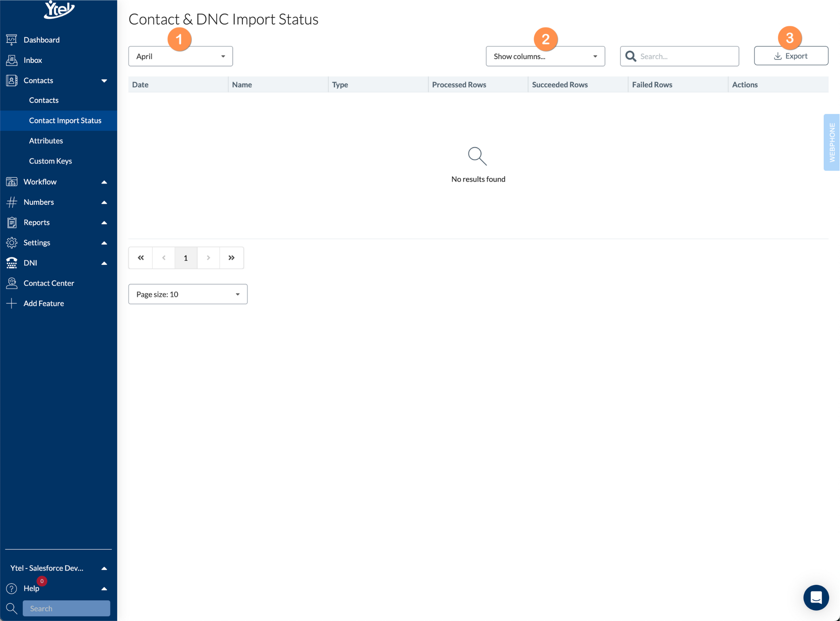The height and width of the screenshot is (621, 840).
Task: Click the Numbers hash icon
Action: pos(12,202)
